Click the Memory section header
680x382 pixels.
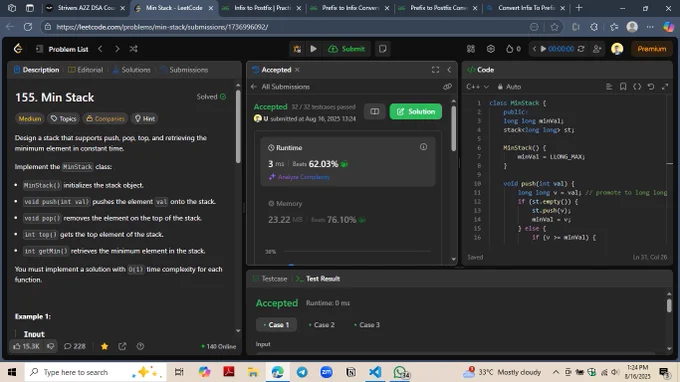point(285,203)
